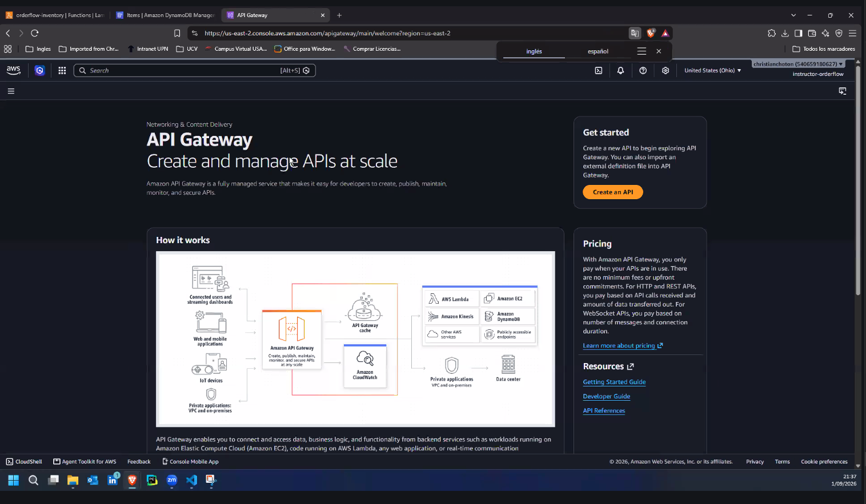Open the browser hamburger main menu
This screenshot has width=866, height=504.
[x=852, y=33]
